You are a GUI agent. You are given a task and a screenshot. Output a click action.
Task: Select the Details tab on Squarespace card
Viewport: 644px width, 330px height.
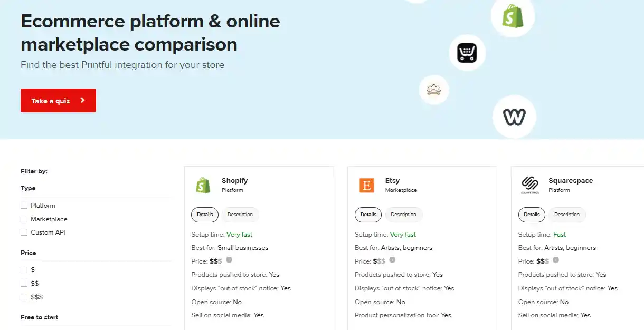coord(532,215)
